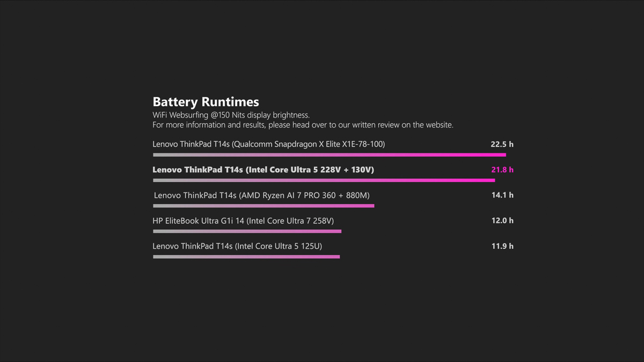Click the Core Ultra 5 125U runtime bar

click(x=246, y=257)
